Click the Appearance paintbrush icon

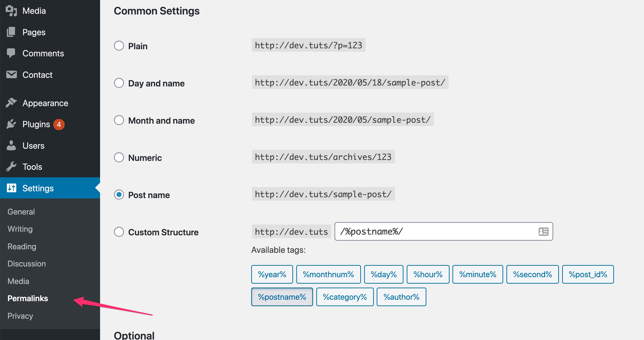click(11, 103)
